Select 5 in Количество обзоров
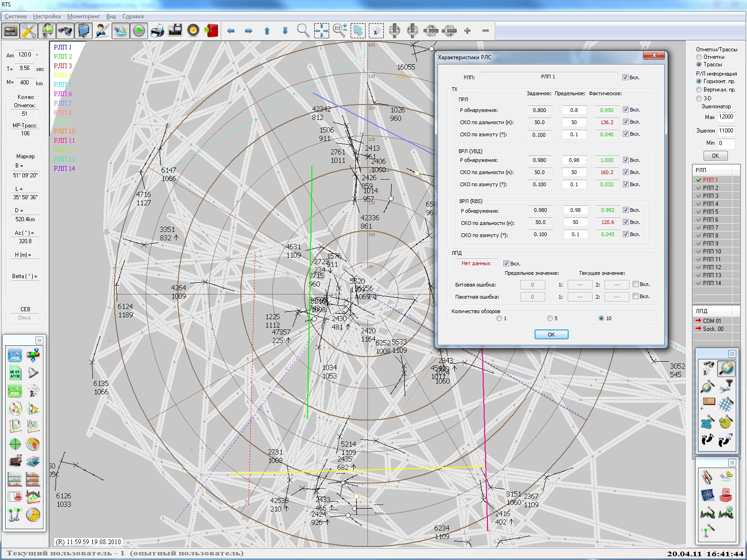The width and height of the screenshot is (747, 560). coord(550,318)
